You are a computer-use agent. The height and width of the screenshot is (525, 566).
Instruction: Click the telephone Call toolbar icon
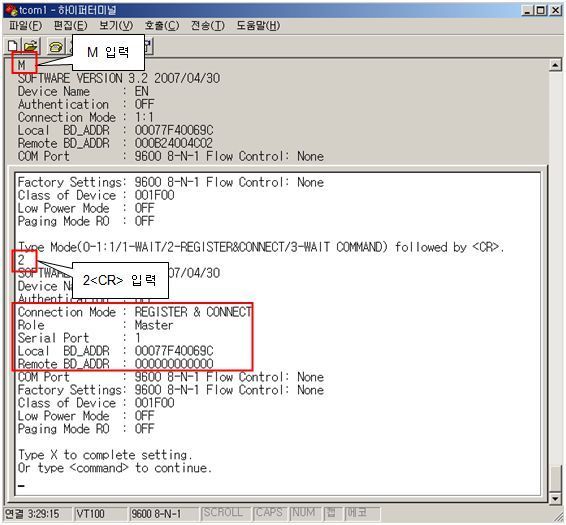(x=55, y=46)
